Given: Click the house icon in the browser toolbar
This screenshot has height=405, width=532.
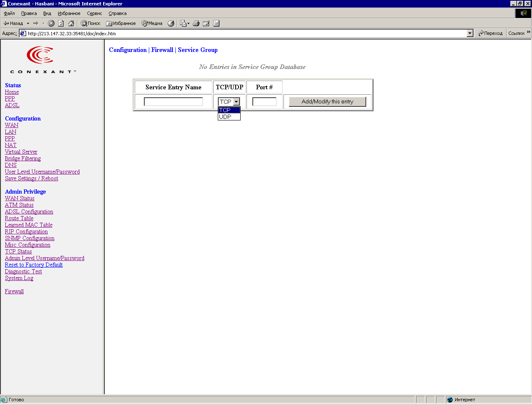Looking at the screenshot, I should (71, 23).
